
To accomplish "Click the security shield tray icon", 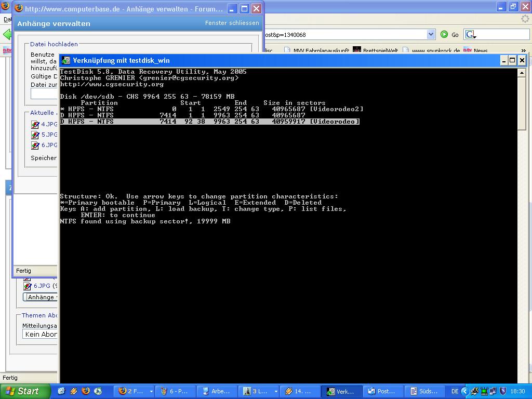I will (x=503, y=391).
